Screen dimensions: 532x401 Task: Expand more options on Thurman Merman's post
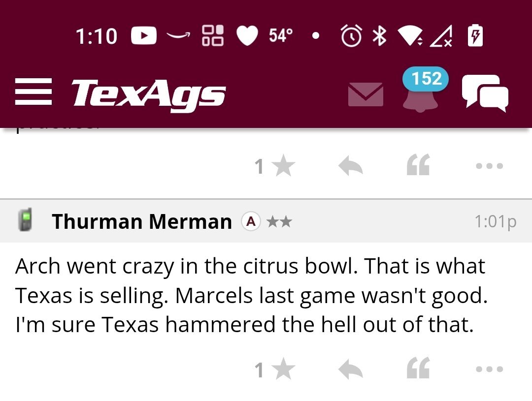(489, 369)
